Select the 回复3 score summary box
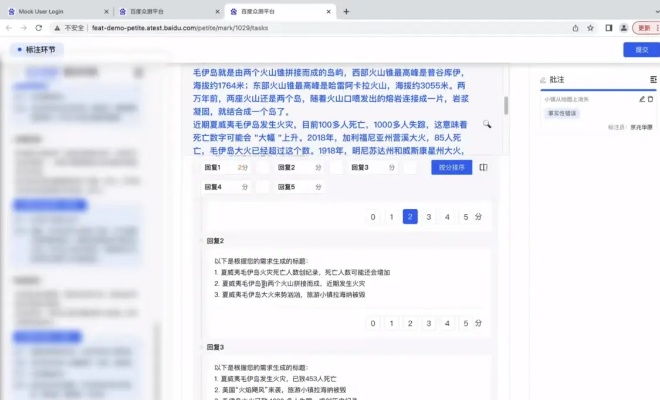 pyautogui.click(x=373, y=167)
